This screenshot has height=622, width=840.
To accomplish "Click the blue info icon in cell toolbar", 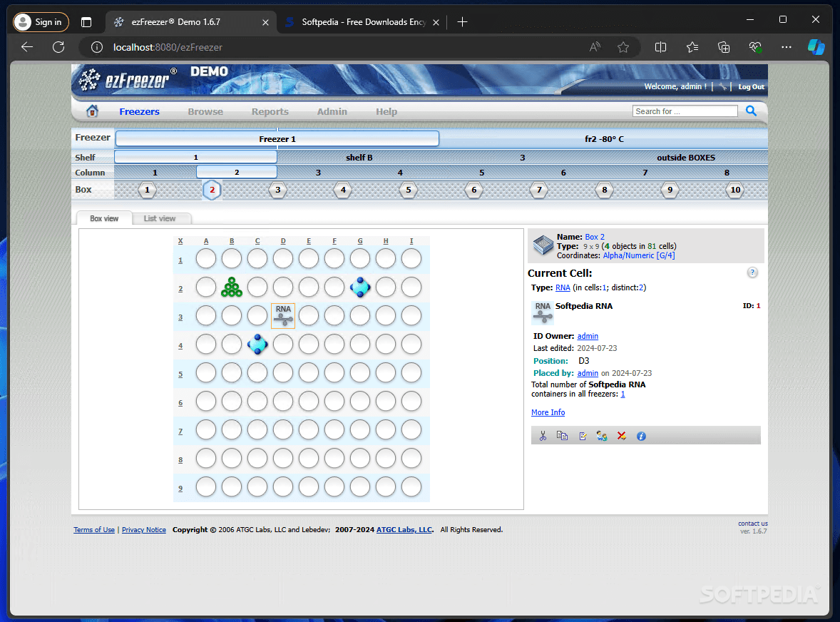I will point(641,436).
